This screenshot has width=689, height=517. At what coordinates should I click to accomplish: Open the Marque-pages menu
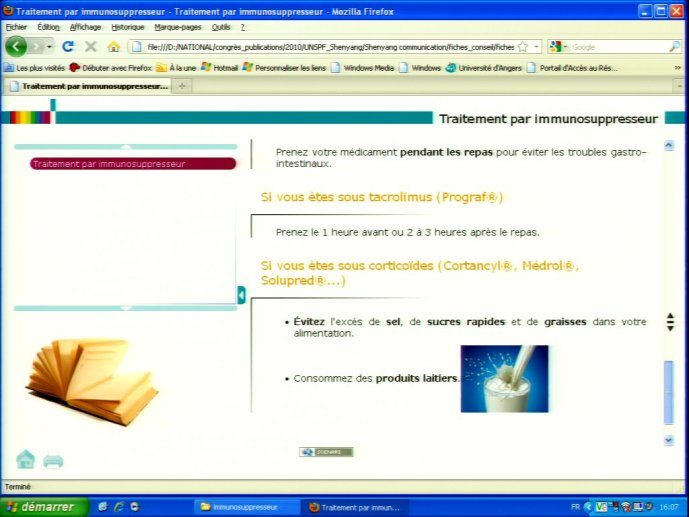tap(178, 27)
